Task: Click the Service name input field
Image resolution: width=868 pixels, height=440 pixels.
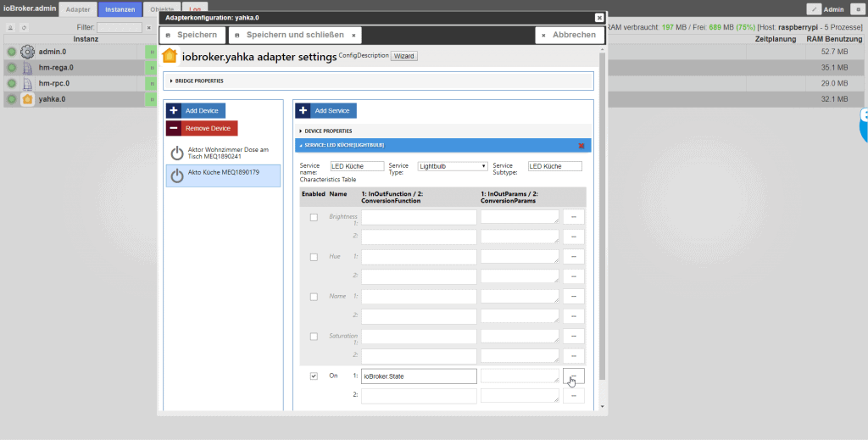Action: 357,166
